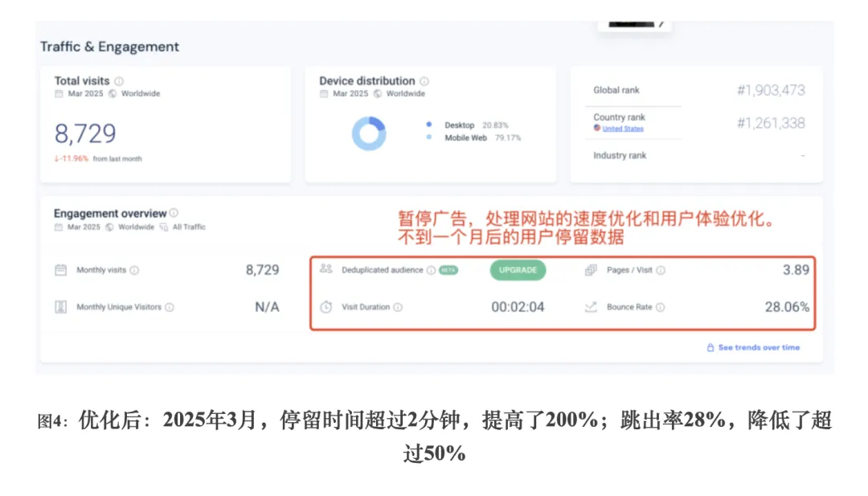Click the info icon beside Total visits
The height and width of the screenshot is (496, 868).
point(119,81)
